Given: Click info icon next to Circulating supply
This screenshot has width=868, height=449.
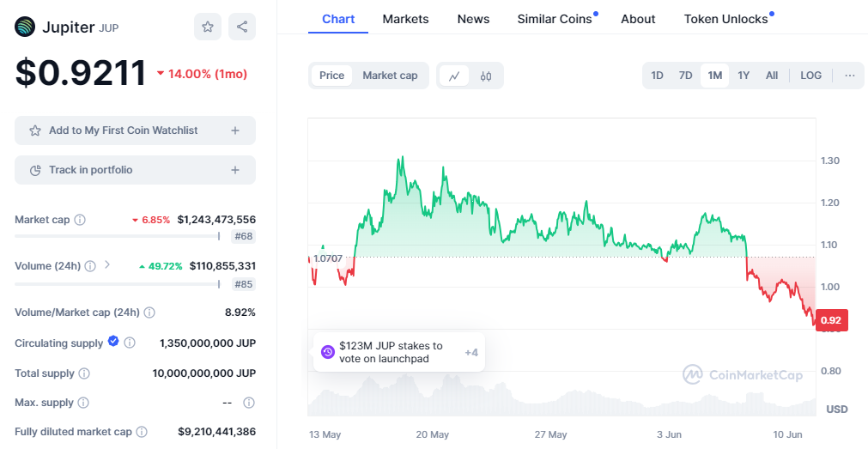Looking at the screenshot, I should point(130,343).
